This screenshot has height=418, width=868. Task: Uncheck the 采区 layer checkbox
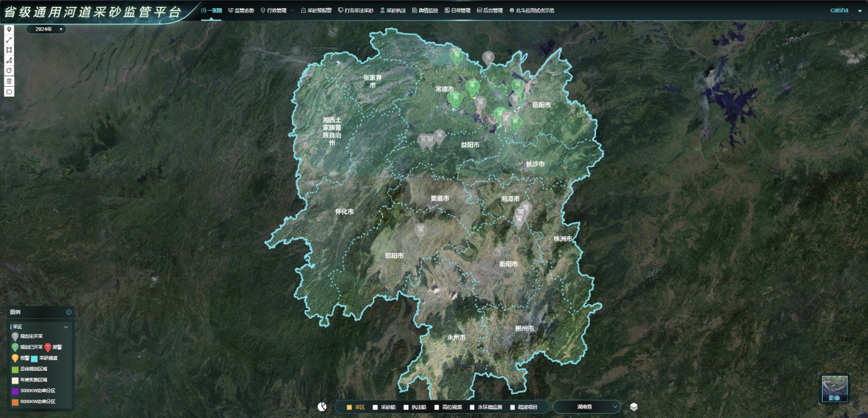click(x=350, y=407)
